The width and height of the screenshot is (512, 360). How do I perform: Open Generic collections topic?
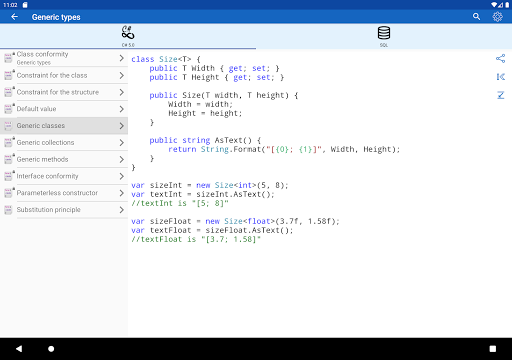(x=64, y=143)
